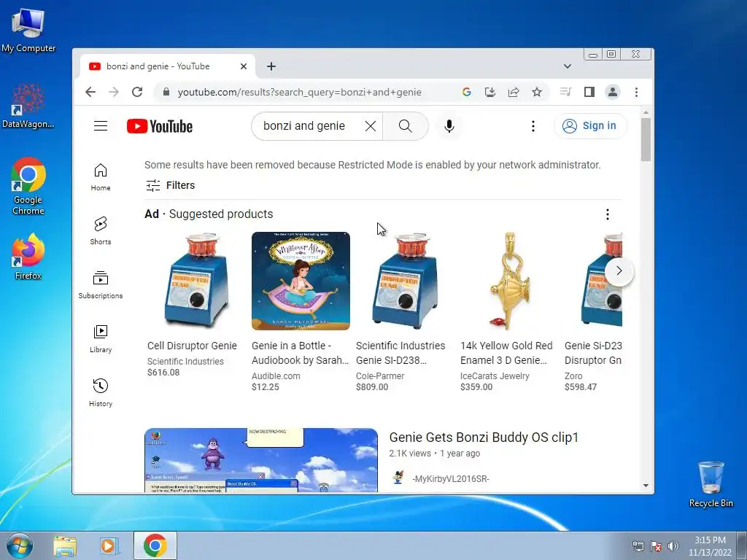The width and height of the screenshot is (747, 560).
Task: Open History in the sidebar
Action: pyautogui.click(x=101, y=393)
